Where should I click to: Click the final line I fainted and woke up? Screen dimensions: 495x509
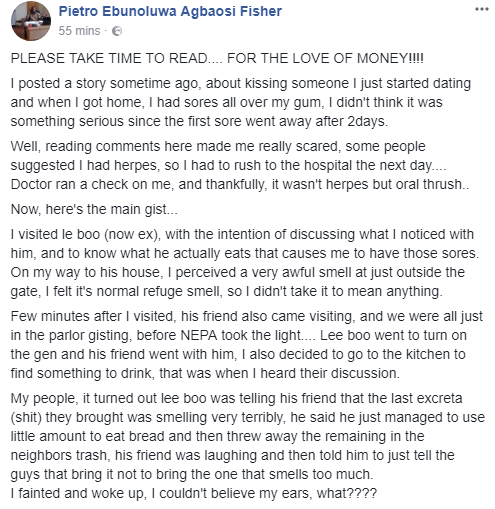194,493
